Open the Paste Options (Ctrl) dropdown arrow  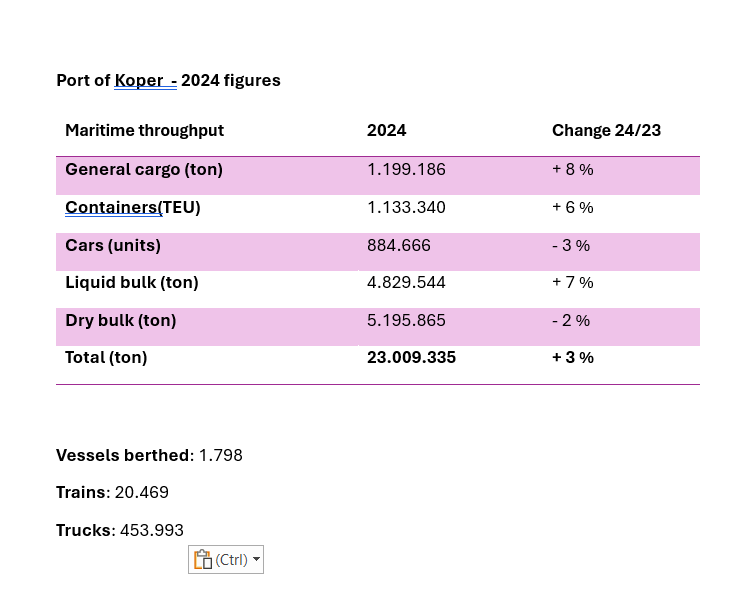tap(256, 559)
